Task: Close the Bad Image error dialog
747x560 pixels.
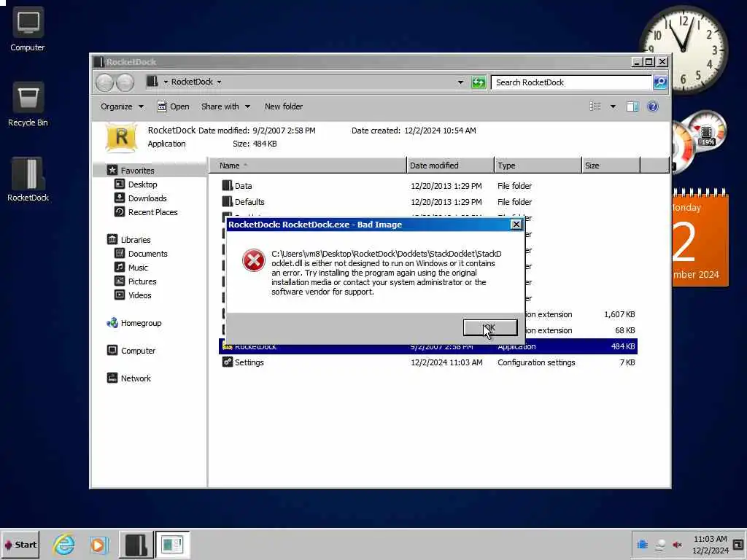Action: pos(516,225)
